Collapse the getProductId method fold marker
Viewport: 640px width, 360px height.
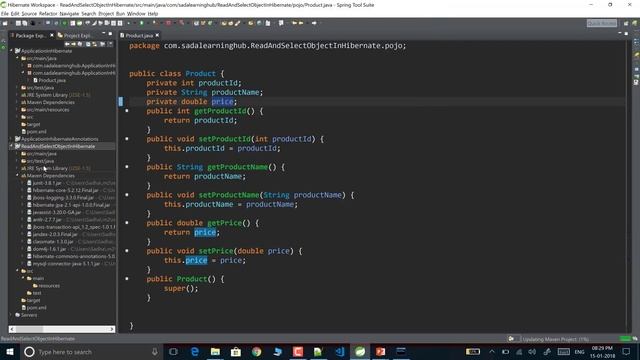point(127,111)
